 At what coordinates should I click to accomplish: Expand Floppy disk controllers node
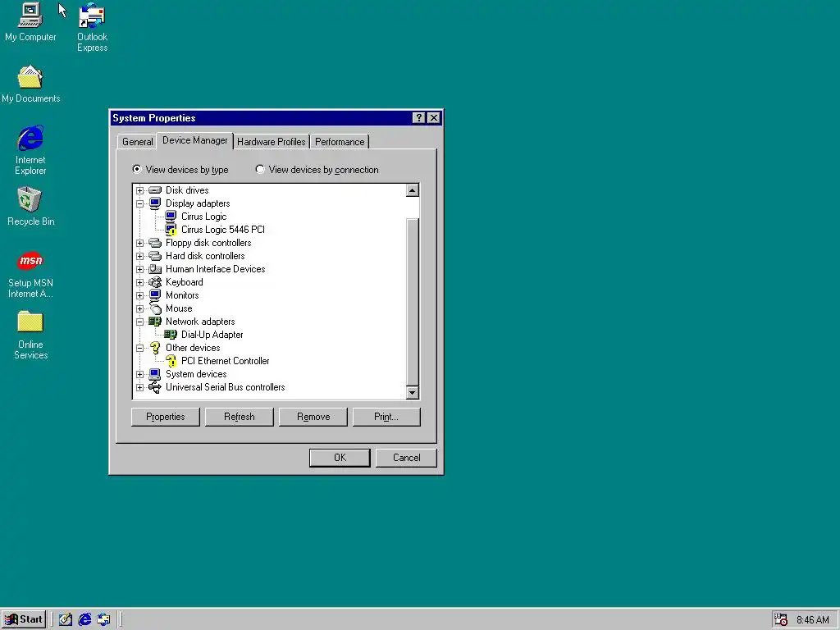tap(139, 243)
